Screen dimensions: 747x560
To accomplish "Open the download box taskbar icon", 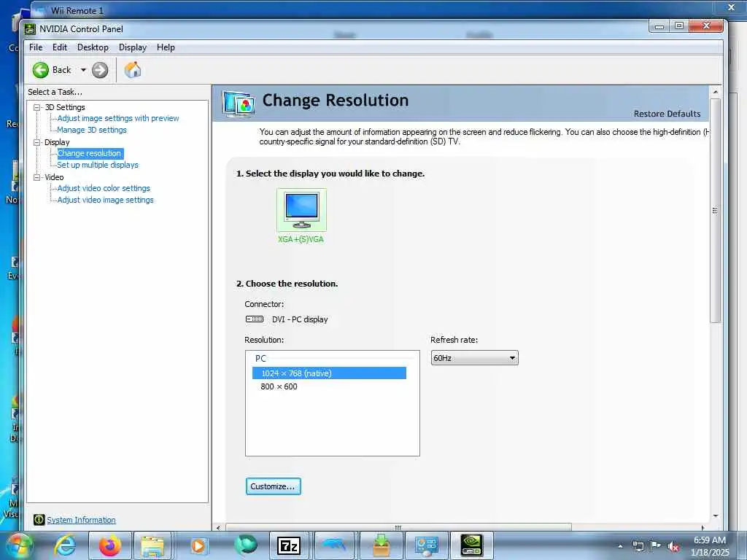I will point(382,545).
